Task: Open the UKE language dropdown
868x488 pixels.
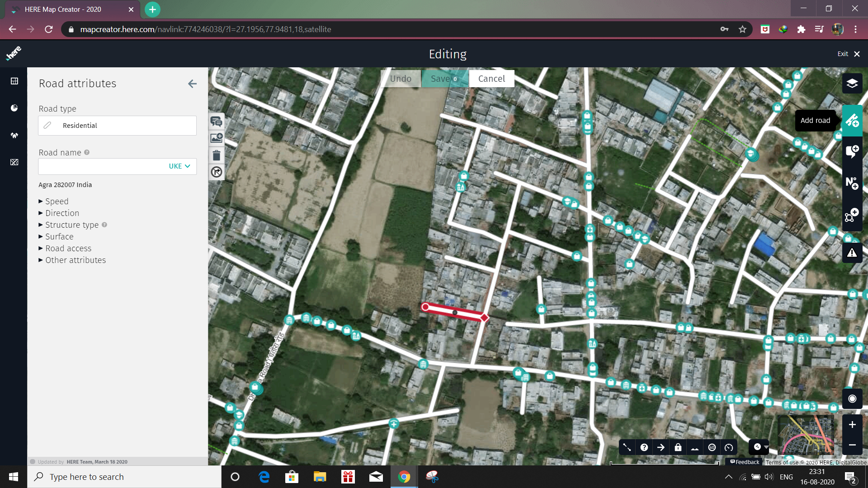Action: click(x=179, y=166)
